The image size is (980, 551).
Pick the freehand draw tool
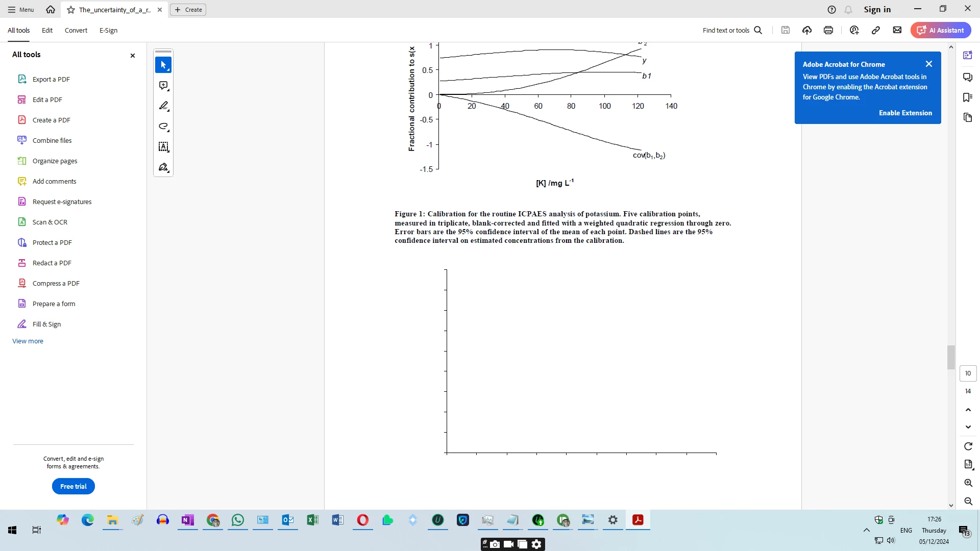(163, 127)
